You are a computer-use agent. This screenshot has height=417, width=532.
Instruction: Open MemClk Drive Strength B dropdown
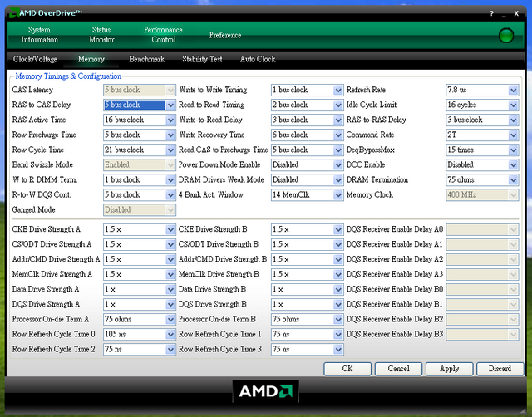[307, 274]
